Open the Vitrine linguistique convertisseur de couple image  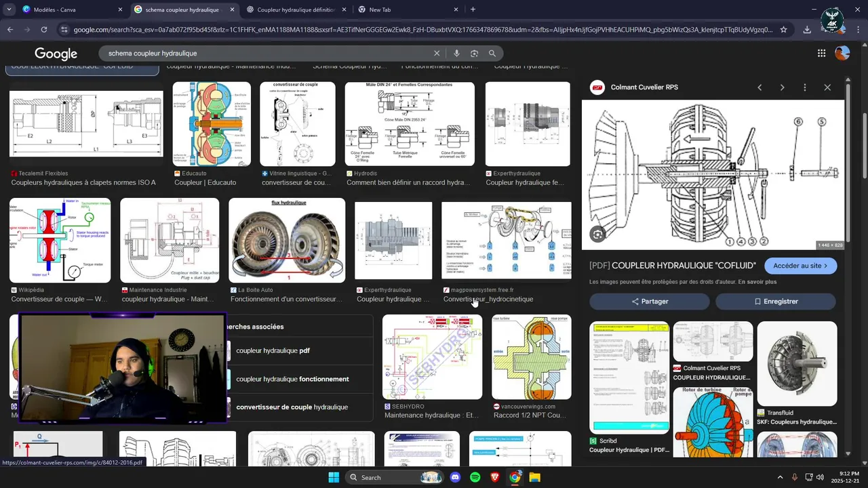(x=297, y=124)
